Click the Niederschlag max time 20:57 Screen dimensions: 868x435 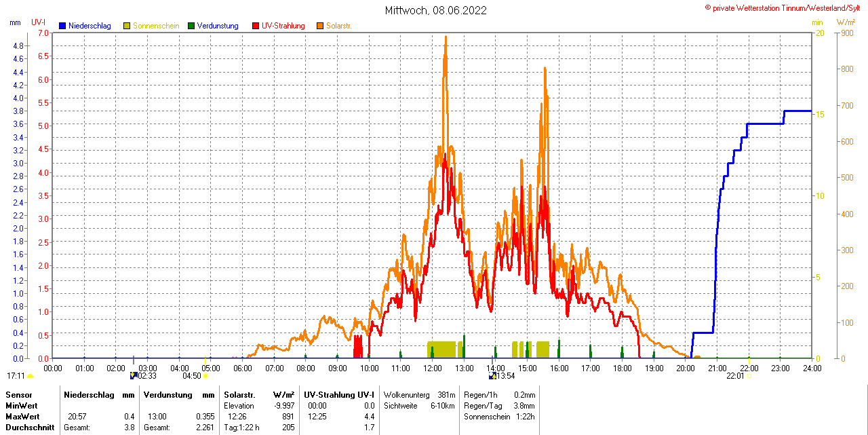(x=77, y=416)
